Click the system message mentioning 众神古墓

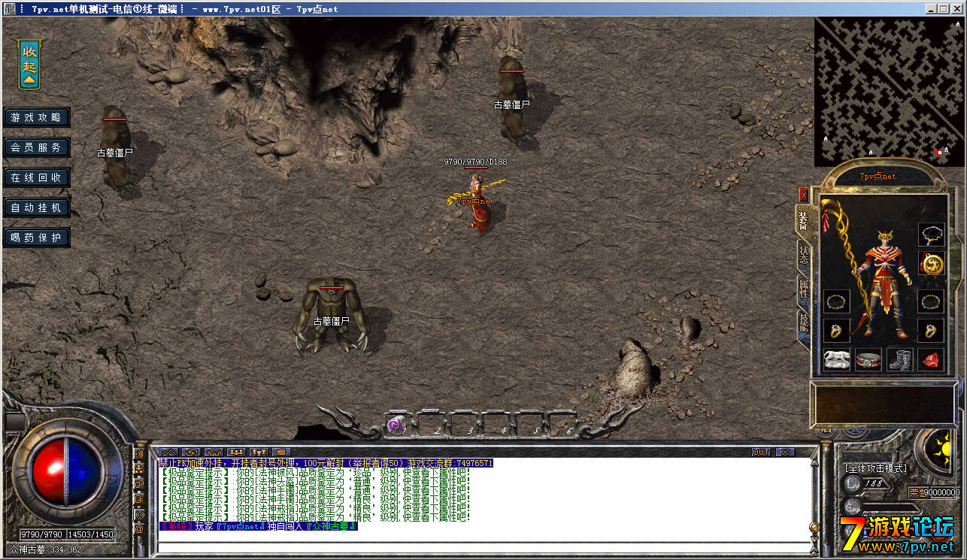point(259,526)
